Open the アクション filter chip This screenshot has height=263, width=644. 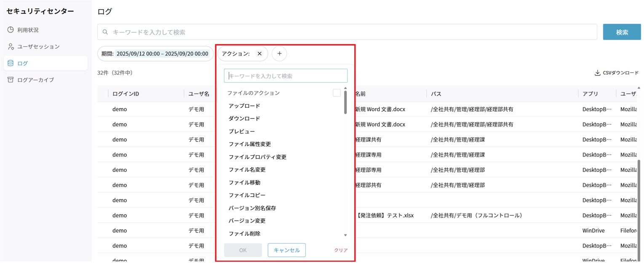(x=236, y=54)
